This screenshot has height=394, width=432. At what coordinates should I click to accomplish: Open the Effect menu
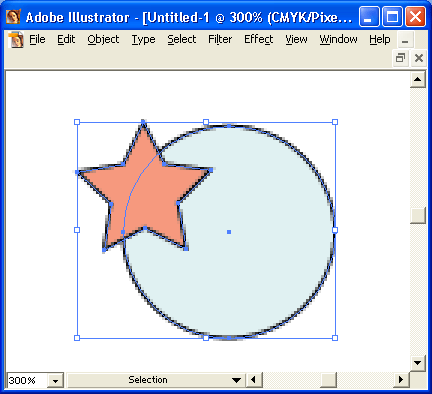click(x=258, y=39)
